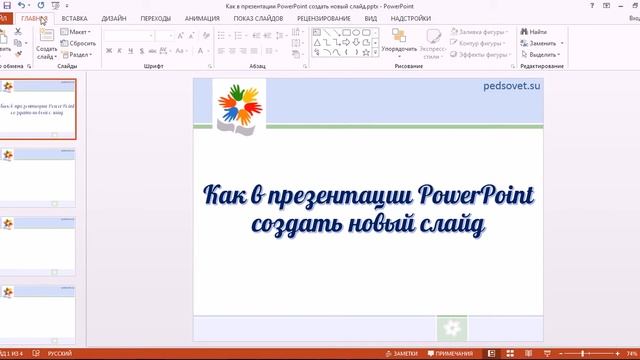Image resolution: width=640 pixels, height=360 pixels.
Task: Open the Раздел section dropdown
Action: pos(77,54)
